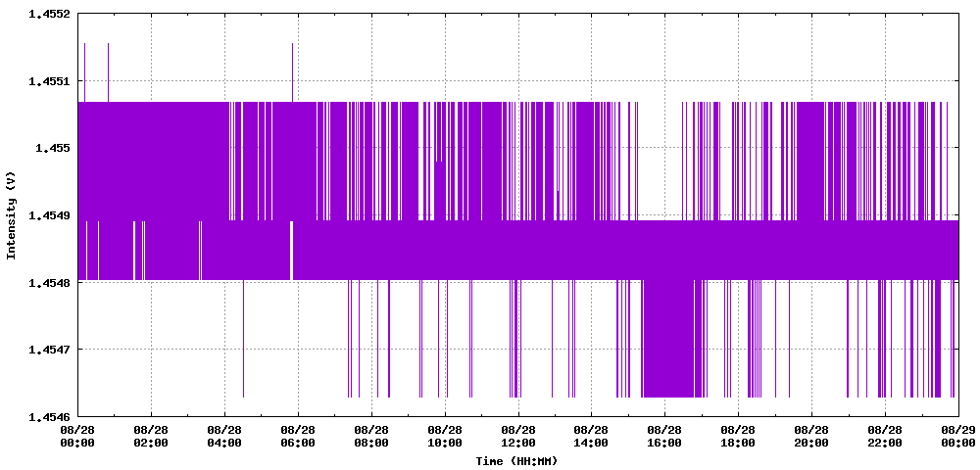Click the y-axis value 1.455
The height and width of the screenshot is (470, 980).
point(52,148)
